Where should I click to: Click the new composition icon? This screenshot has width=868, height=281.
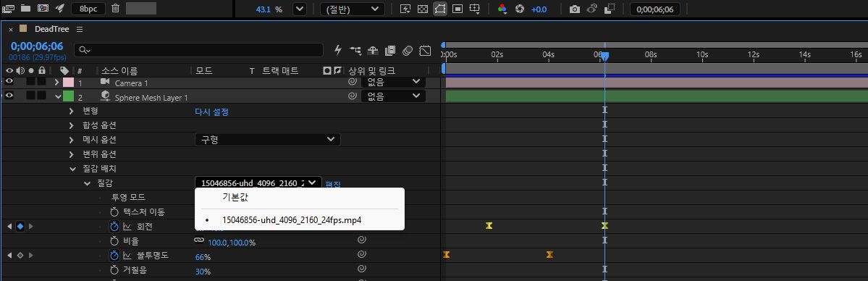click(x=43, y=9)
